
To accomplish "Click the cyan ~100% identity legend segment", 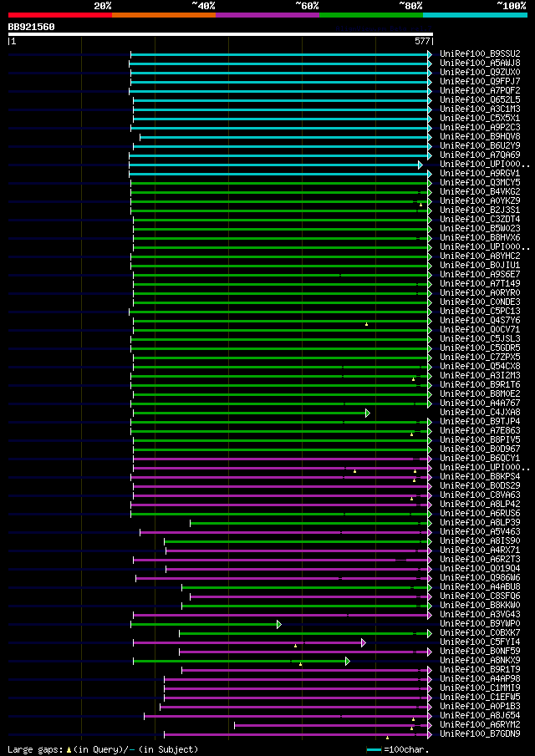I will tap(475, 15).
